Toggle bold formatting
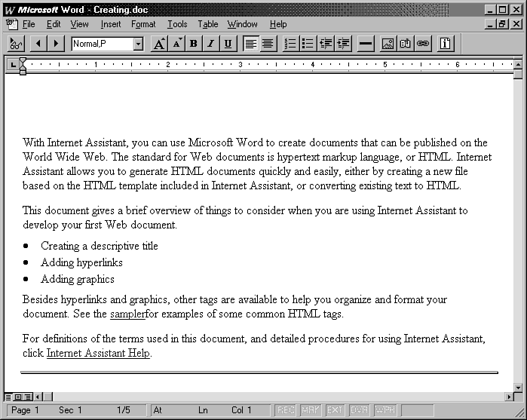The image size is (527, 420). [194, 44]
